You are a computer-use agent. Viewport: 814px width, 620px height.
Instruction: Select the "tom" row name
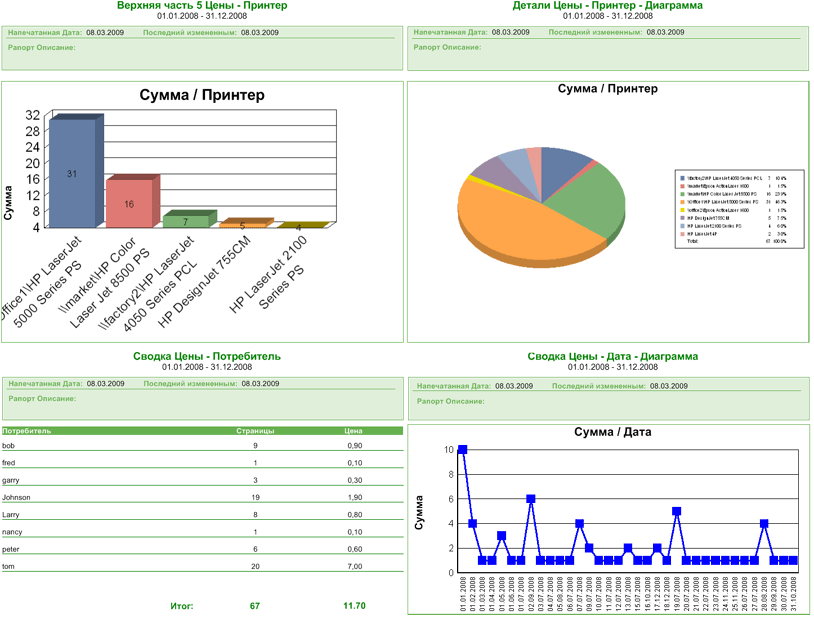8,567
